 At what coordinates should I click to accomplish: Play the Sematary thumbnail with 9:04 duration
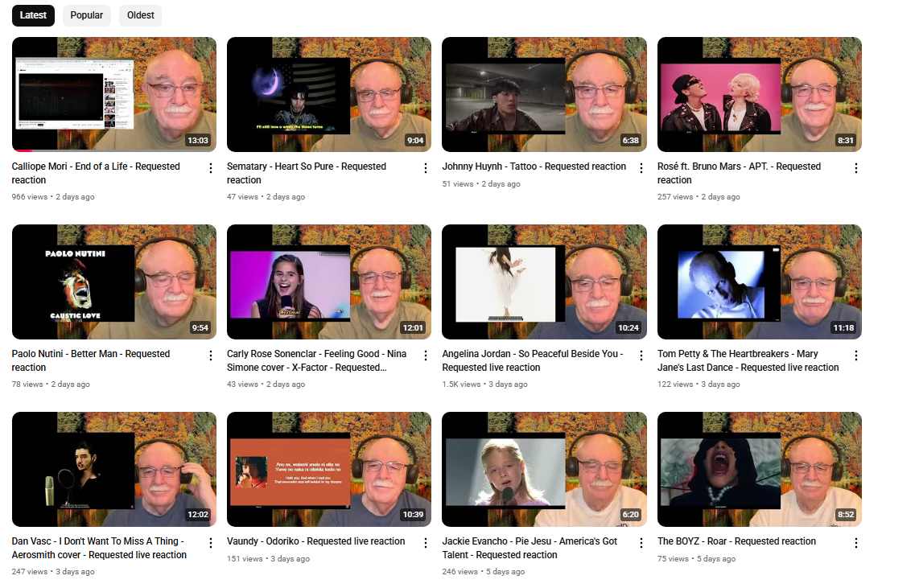[329, 94]
